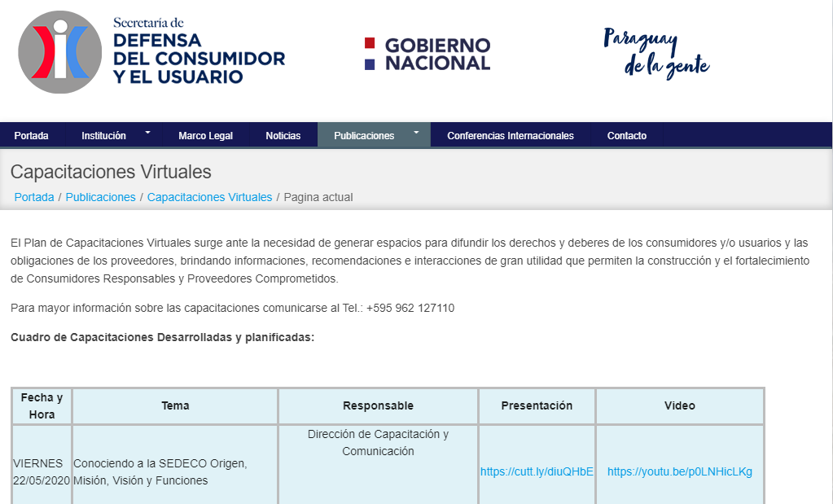Expand the Institución dropdown arrow

(x=147, y=132)
